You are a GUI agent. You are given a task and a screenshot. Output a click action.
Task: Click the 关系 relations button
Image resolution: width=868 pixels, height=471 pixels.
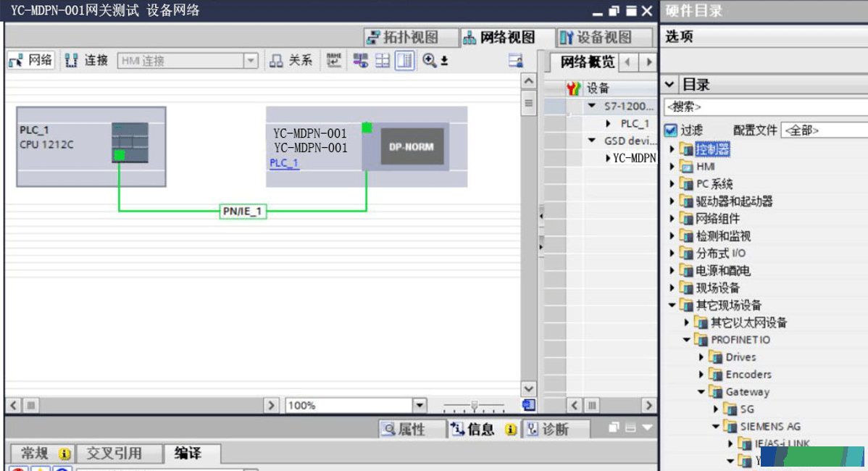click(x=291, y=60)
